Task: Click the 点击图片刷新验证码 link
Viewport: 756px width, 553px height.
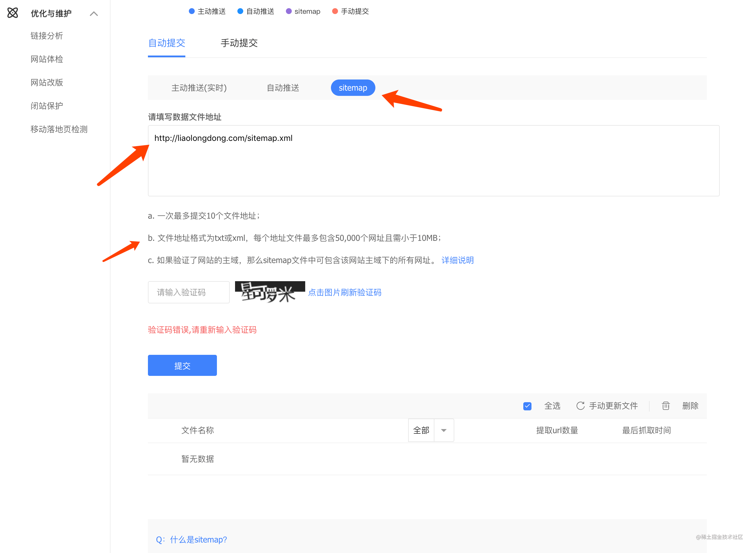Action: pyautogui.click(x=344, y=293)
